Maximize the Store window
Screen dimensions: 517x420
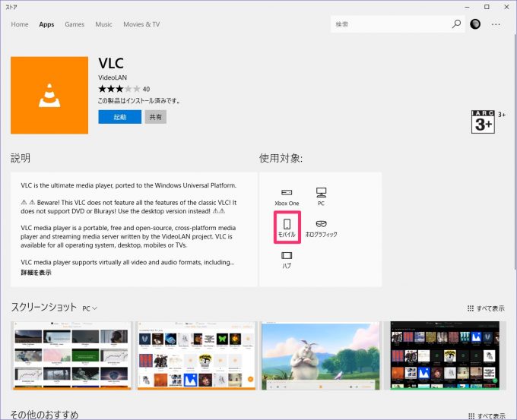pyautogui.click(x=487, y=7)
